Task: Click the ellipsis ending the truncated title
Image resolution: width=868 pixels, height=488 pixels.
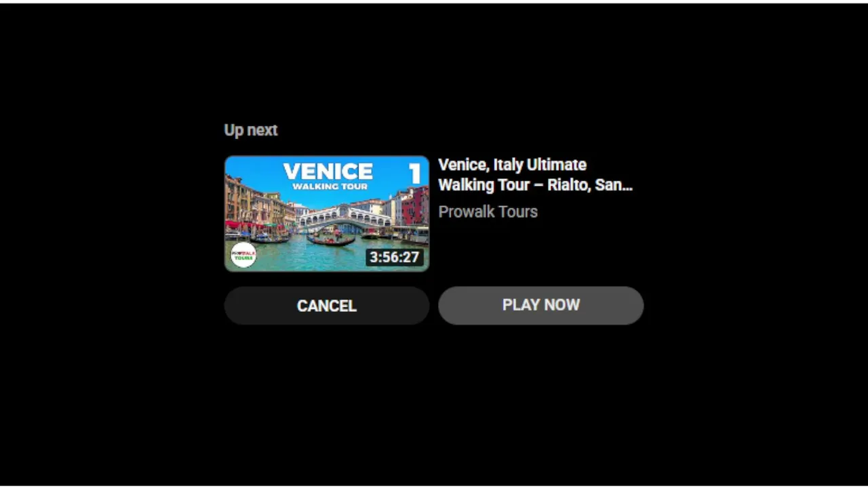Action: coord(626,188)
